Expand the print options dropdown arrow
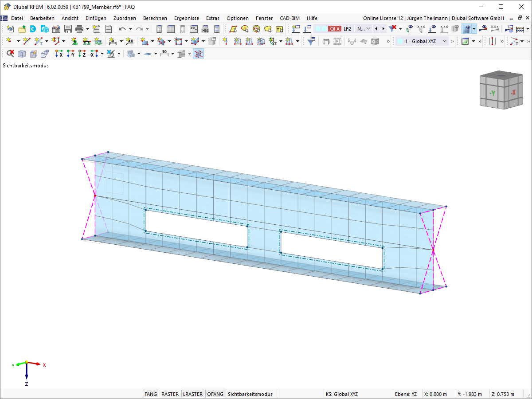 coord(87,29)
